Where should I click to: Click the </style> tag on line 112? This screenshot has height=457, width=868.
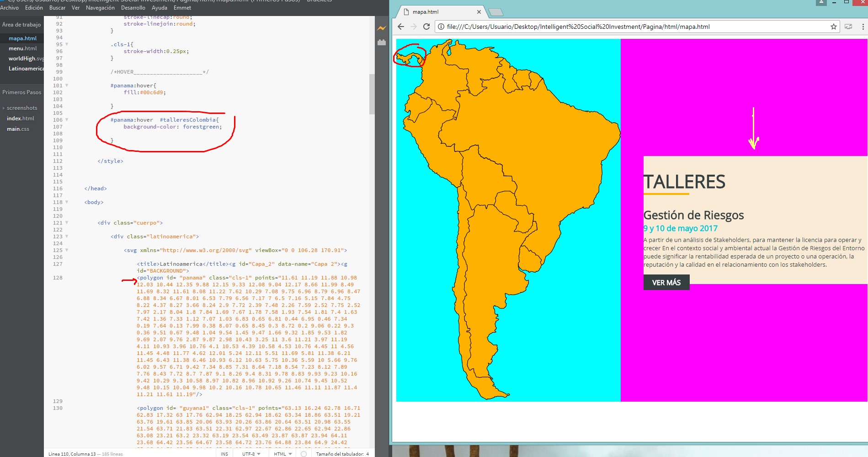tap(110, 161)
